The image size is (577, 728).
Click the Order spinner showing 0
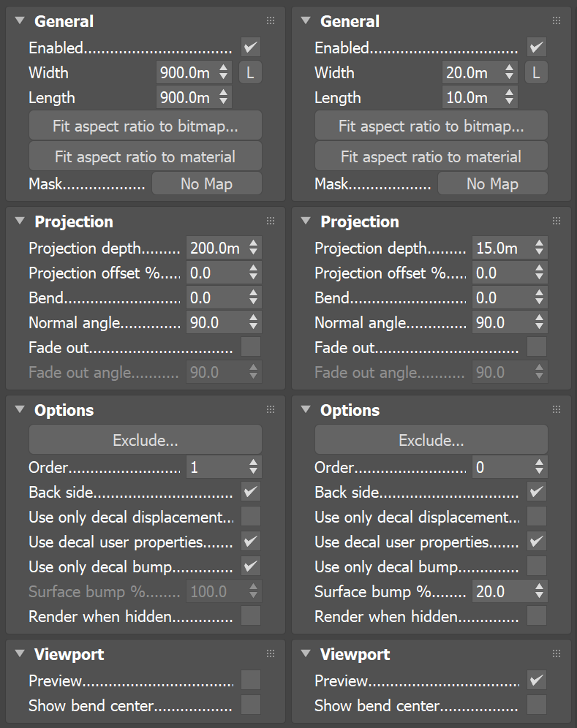click(539, 466)
